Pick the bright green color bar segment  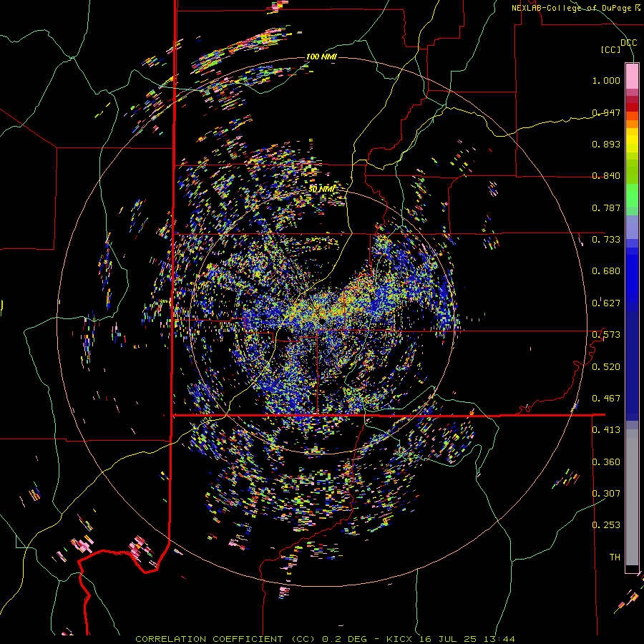(x=632, y=195)
